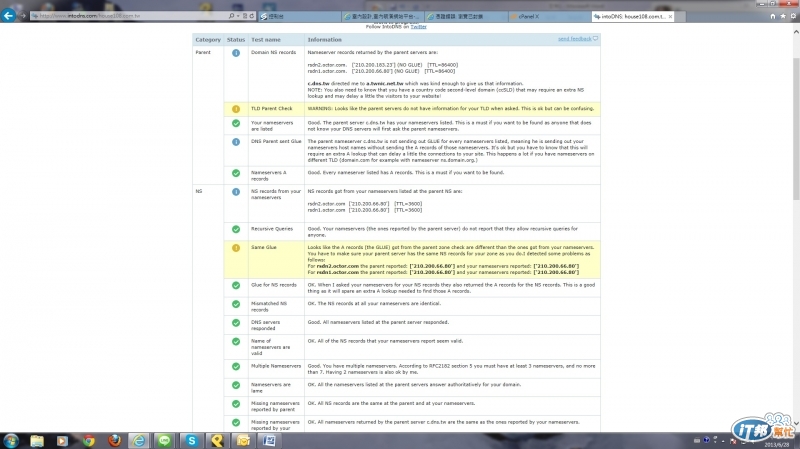Click the Recursive Queries test name

coord(272,229)
